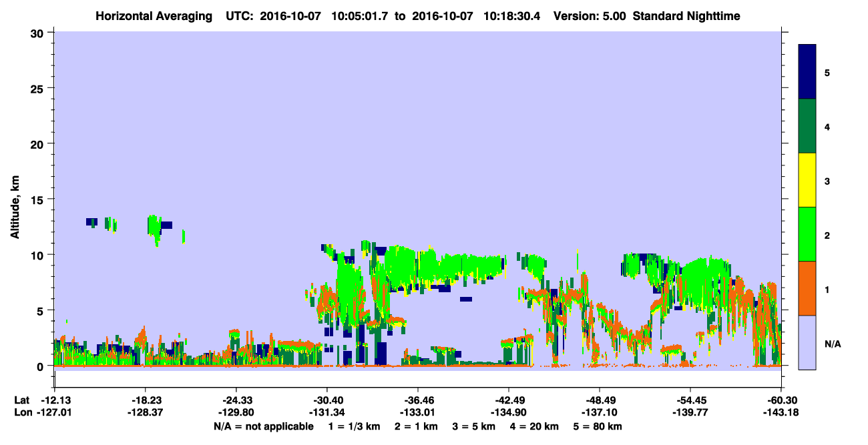Click the legend text 'N/A = not applicable'
Viewport: 868px width, 445px height.
263,426
